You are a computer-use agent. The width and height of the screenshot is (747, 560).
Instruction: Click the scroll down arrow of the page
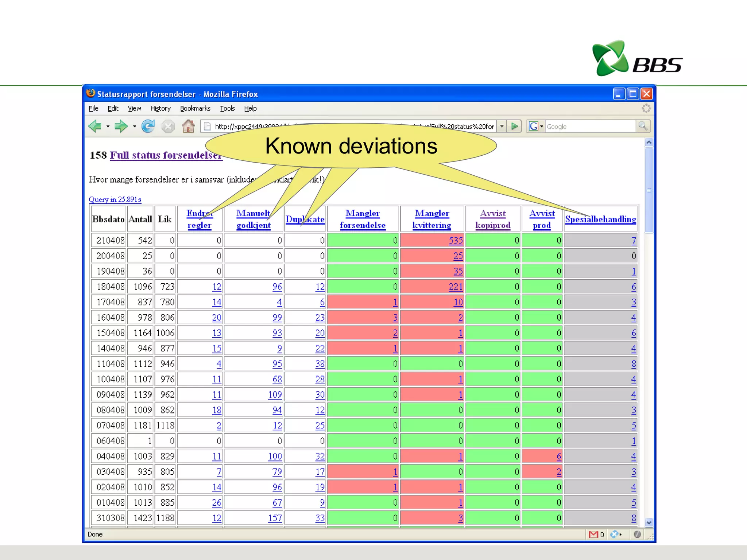point(649,522)
